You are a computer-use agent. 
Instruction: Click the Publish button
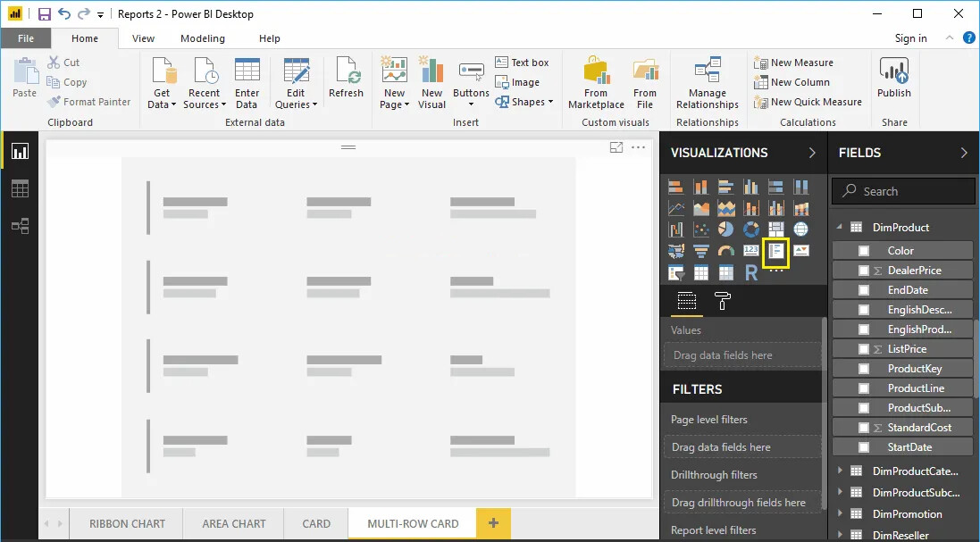click(x=893, y=80)
